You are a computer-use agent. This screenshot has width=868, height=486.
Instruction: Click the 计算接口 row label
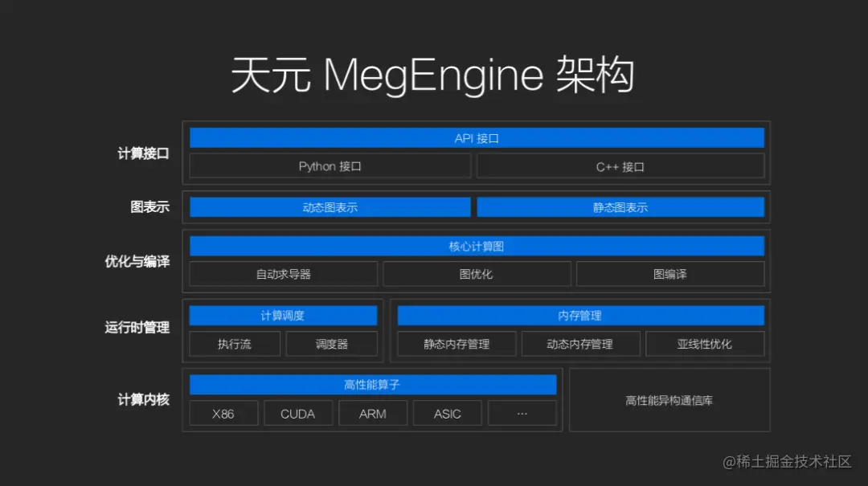(143, 153)
